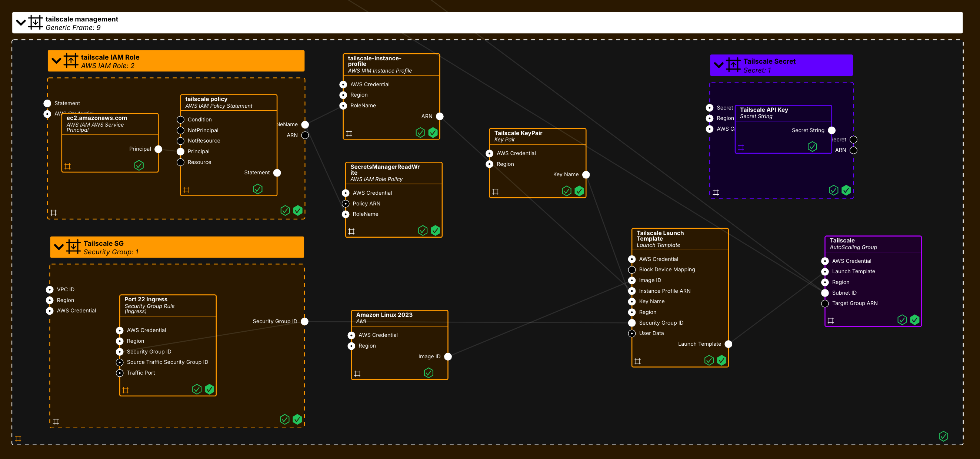Click 'VPC ID' label in Tailscale SG frame
Image resolution: width=980 pixels, height=459 pixels.
click(66, 290)
